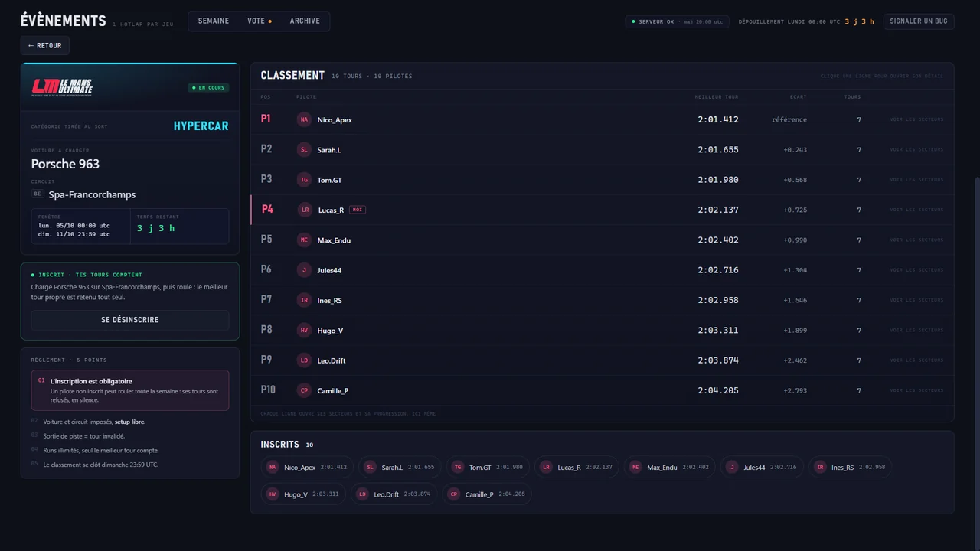This screenshot has height=551, width=980.
Task: Click the ÉVÈNEMENTS page title
Action: point(64,21)
